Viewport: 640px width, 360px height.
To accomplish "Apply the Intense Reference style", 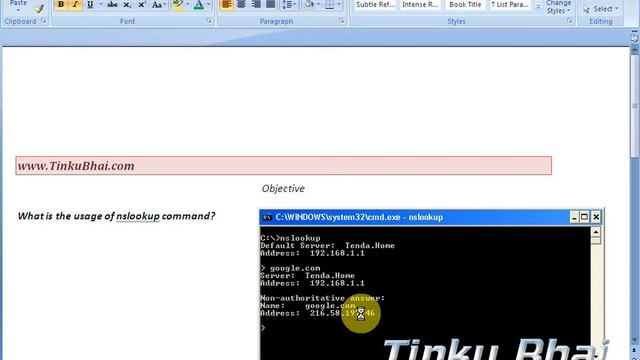I will coord(420,5).
